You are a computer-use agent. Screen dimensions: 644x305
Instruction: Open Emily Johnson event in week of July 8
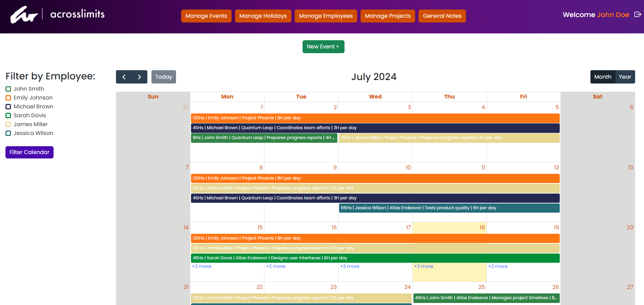[375, 178]
